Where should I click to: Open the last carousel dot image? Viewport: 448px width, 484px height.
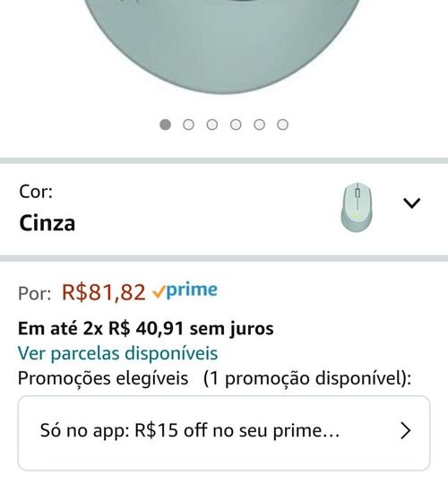pos(282,125)
